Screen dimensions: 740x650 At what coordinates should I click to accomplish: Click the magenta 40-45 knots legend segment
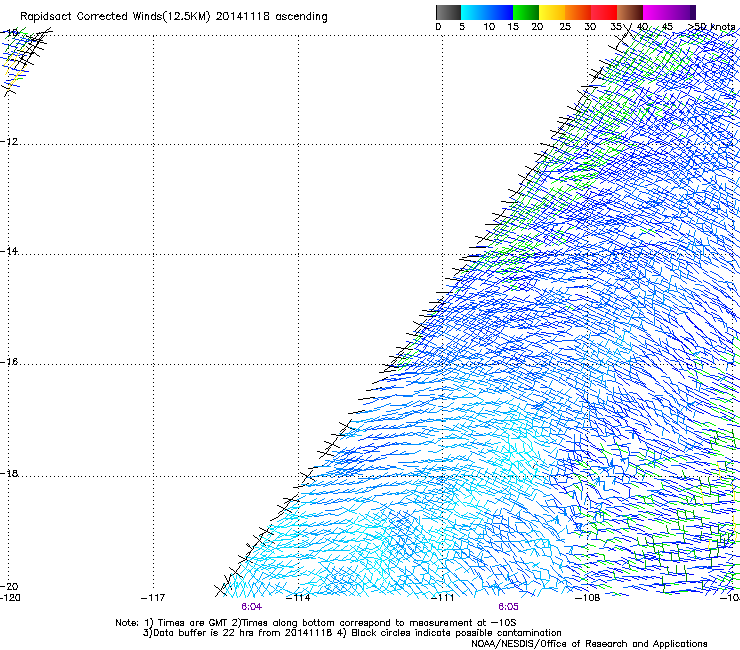tap(656, 12)
